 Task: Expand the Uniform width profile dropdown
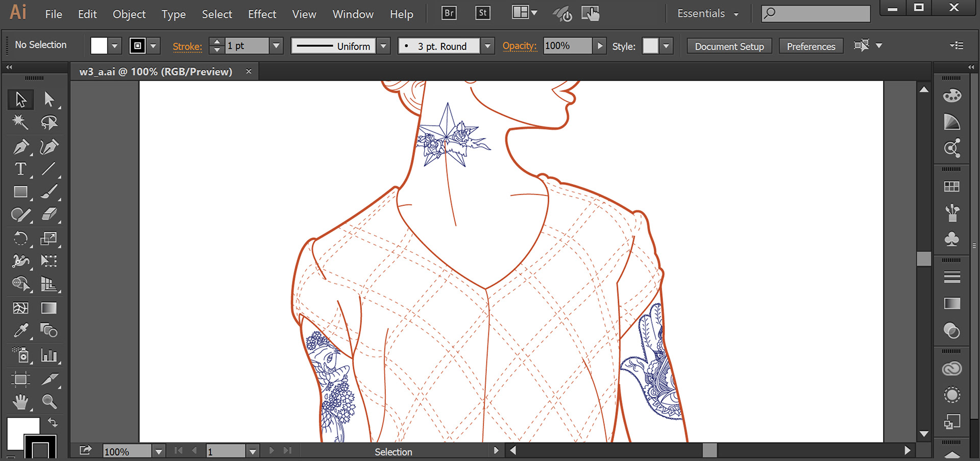coord(384,46)
